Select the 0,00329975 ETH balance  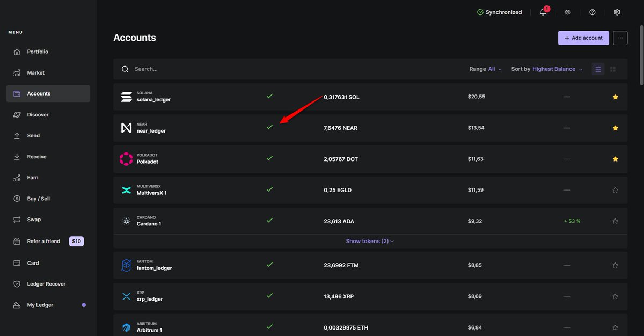pyautogui.click(x=346, y=328)
